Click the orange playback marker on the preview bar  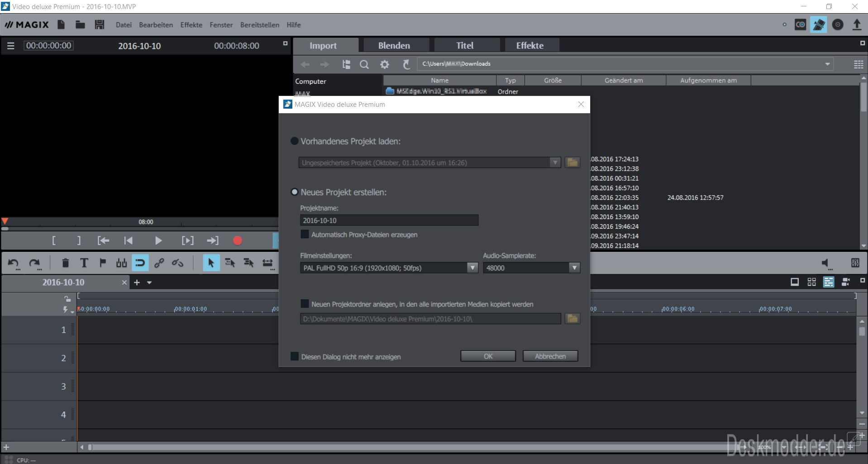click(5, 221)
